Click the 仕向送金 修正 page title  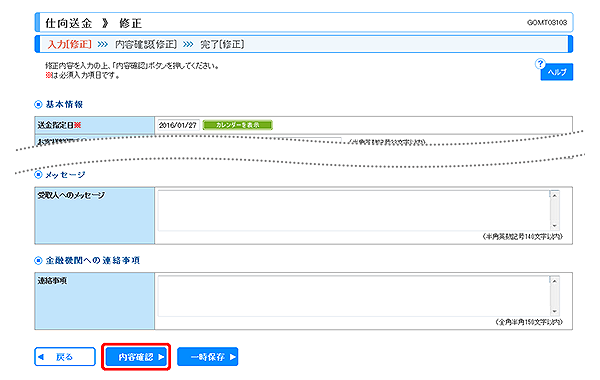[94, 23]
